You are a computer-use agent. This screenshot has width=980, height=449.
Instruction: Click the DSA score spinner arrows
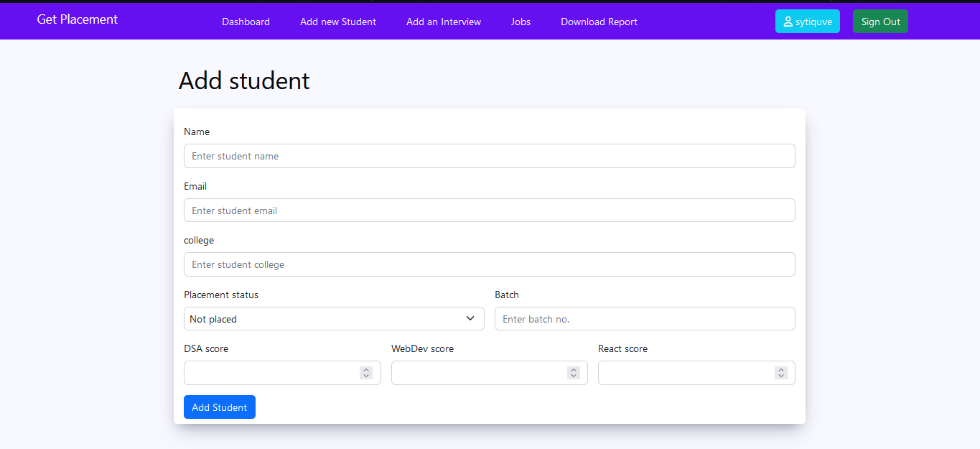[366, 373]
